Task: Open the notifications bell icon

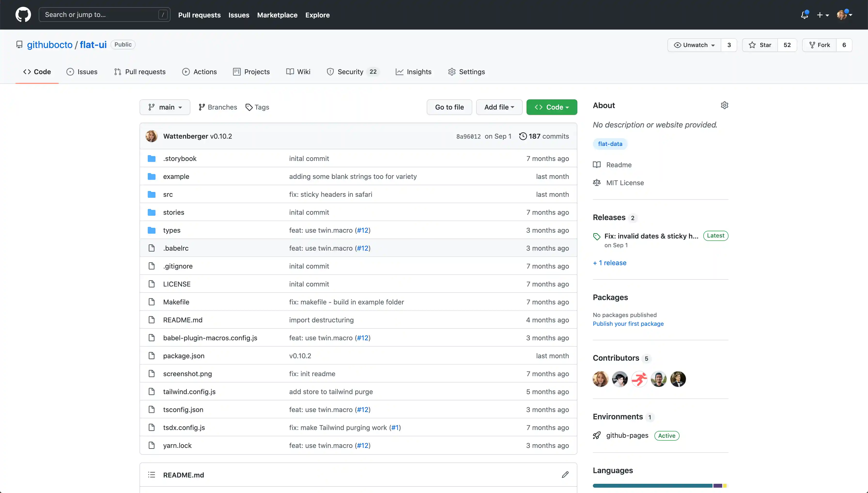Action: point(804,15)
